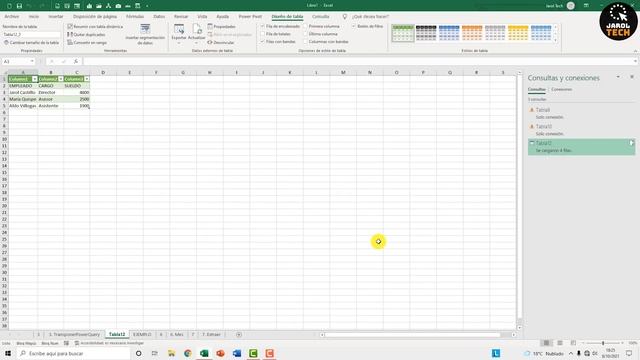640x360 pixels.
Task: Toggle the Primera columna checkbox
Action: click(305, 26)
